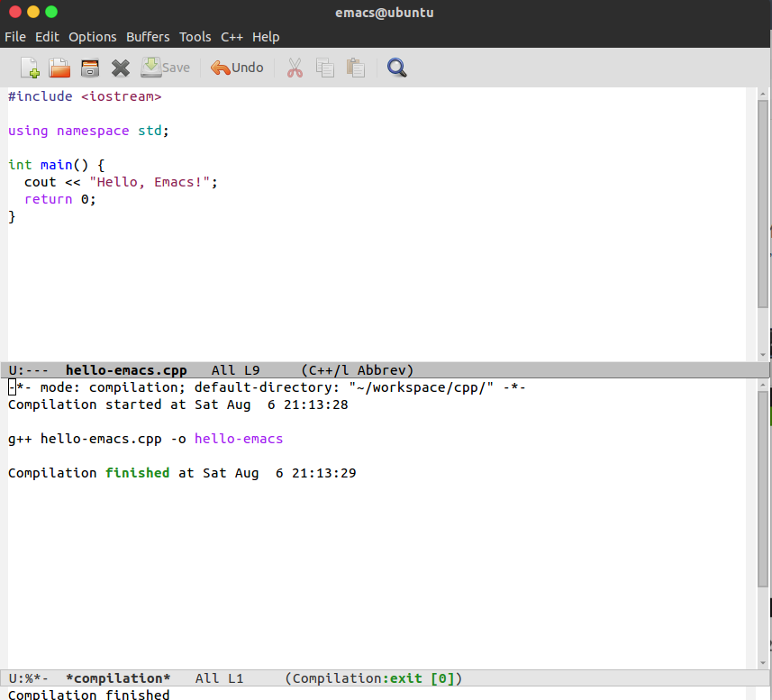Click the hello-emacs output name in g++ command
This screenshot has width=772, height=700.
[239, 439]
